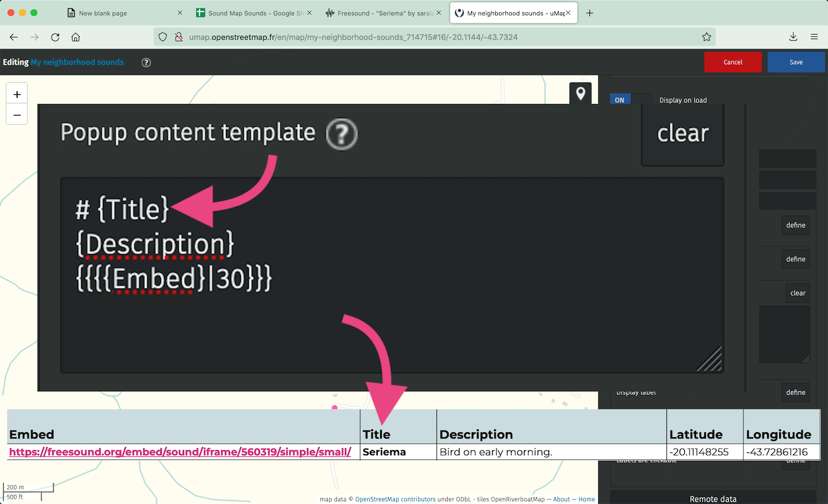Zoom out on the map
This screenshot has height=504, width=828.
tap(17, 115)
